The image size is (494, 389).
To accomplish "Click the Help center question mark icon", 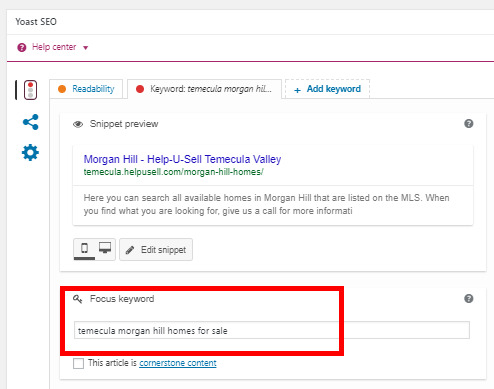I will click(x=22, y=47).
